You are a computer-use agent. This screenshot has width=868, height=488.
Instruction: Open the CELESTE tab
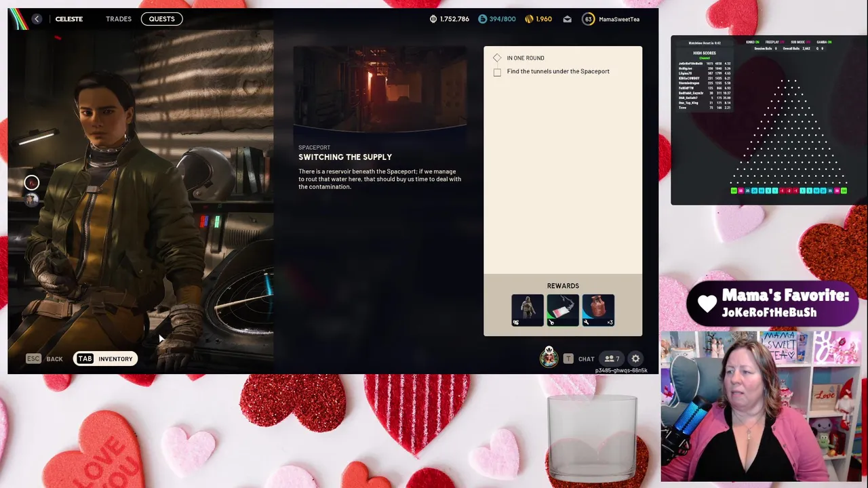point(68,19)
